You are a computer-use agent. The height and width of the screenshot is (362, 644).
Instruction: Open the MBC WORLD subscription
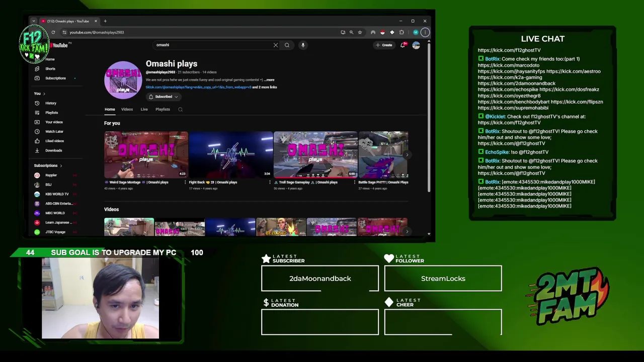(55, 213)
